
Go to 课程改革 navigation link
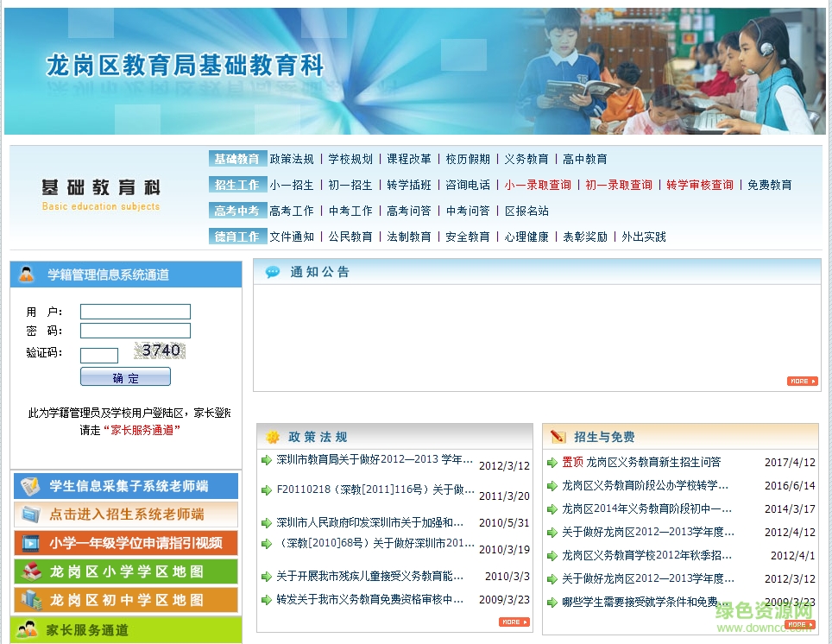(x=409, y=159)
